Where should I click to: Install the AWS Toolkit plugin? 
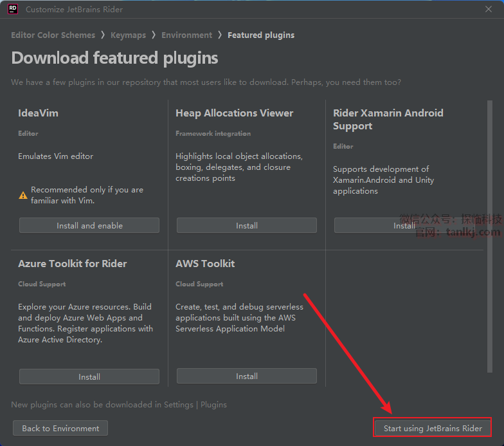[x=246, y=376]
